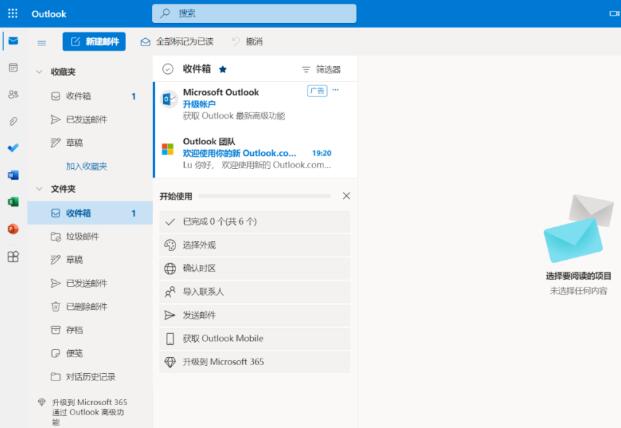Screen dimensions: 621x428
Task: Click the search magnifier icon
Action: [x=165, y=13]
